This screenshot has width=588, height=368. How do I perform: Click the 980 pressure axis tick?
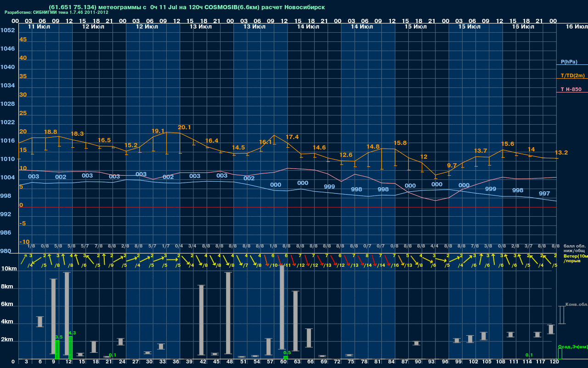6,251
